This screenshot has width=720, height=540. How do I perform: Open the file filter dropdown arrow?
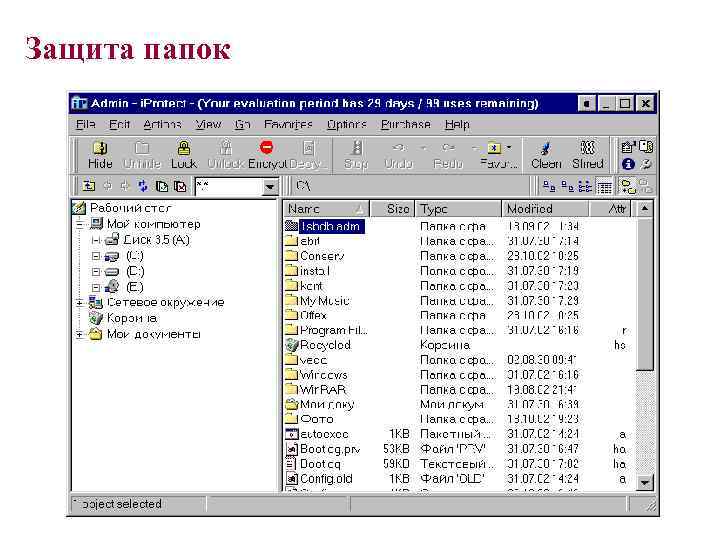(270, 187)
